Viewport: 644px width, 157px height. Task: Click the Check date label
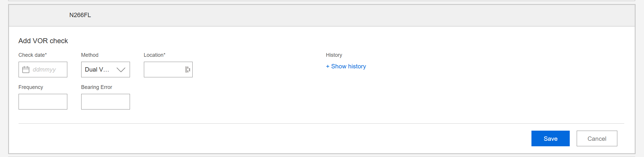tap(32, 55)
